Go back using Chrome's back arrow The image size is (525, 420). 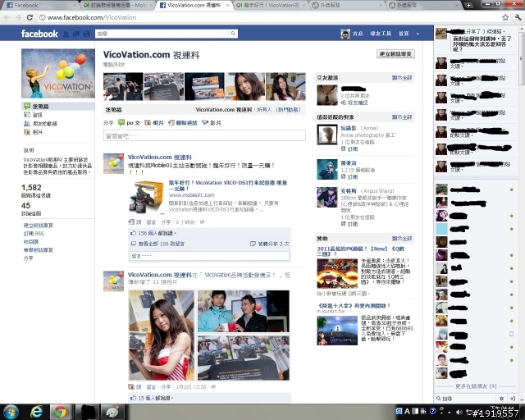point(7,17)
